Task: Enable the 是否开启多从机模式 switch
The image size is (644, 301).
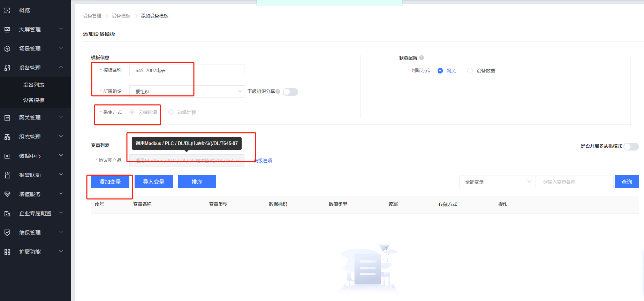Action: click(x=631, y=146)
